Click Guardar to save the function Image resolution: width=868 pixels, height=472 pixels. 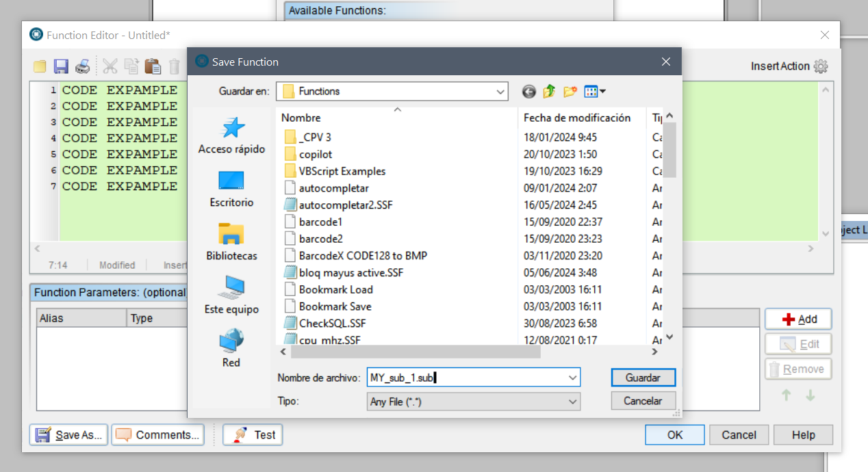[643, 378]
